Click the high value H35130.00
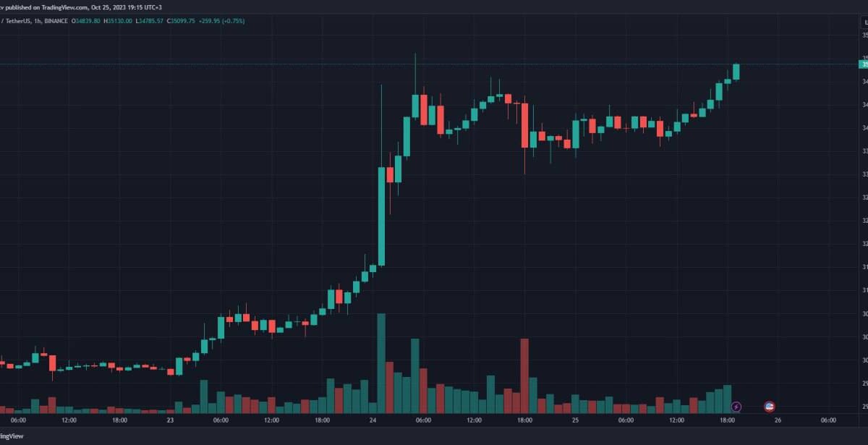The width and height of the screenshot is (868, 445). point(119,21)
